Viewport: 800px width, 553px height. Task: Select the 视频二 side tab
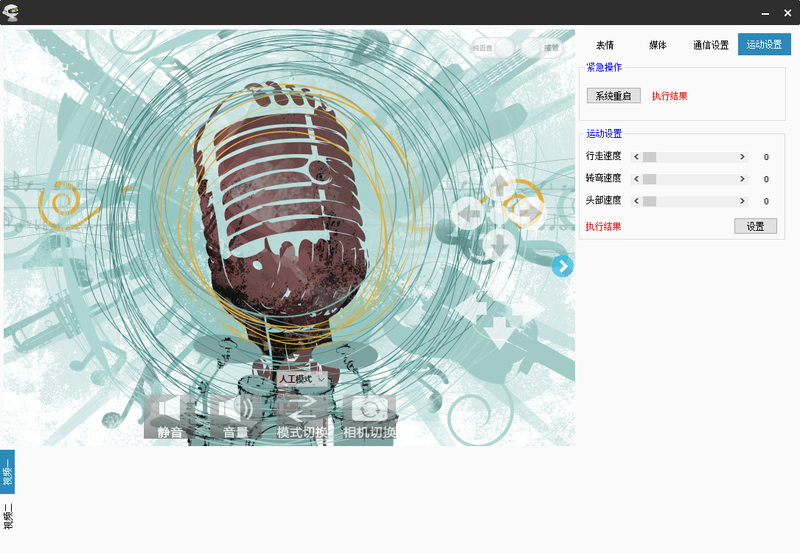[x=7, y=516]
